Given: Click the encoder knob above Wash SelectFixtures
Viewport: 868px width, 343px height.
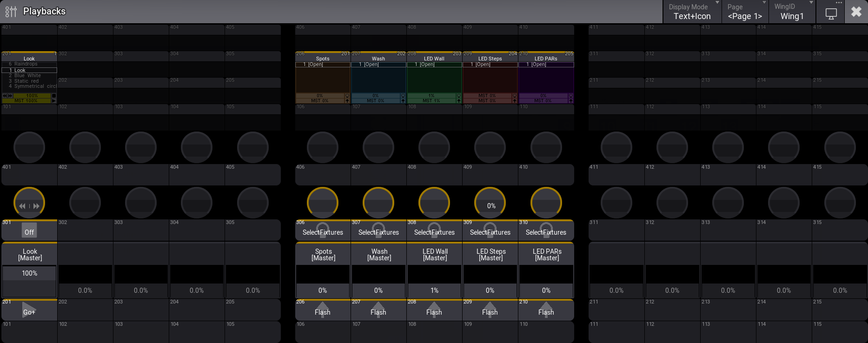Looking at the screenshot, I should coord(378,203).
